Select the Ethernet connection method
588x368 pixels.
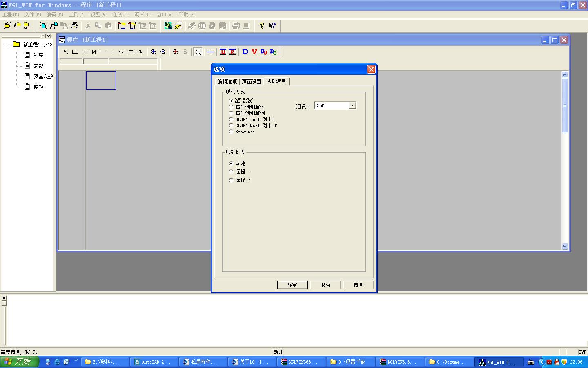231,132
